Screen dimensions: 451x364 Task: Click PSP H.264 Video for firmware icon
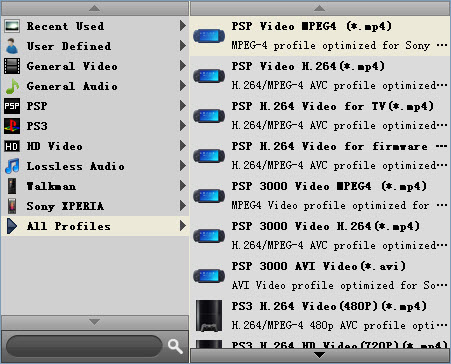(209, 156)
